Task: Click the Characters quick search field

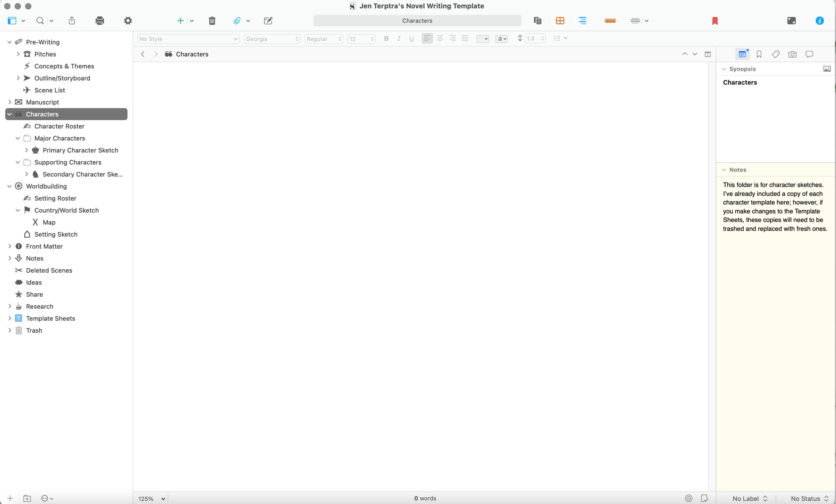Action: click(417, 21)
